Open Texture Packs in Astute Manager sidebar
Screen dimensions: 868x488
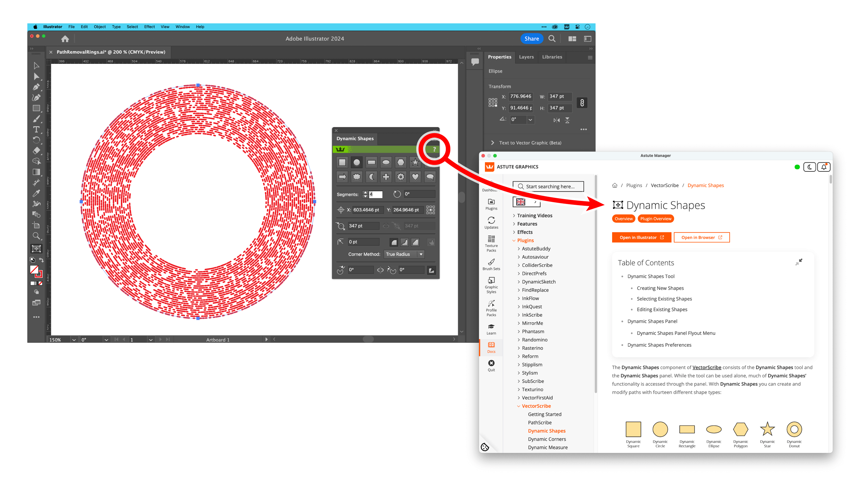click(x=491, y=243)
